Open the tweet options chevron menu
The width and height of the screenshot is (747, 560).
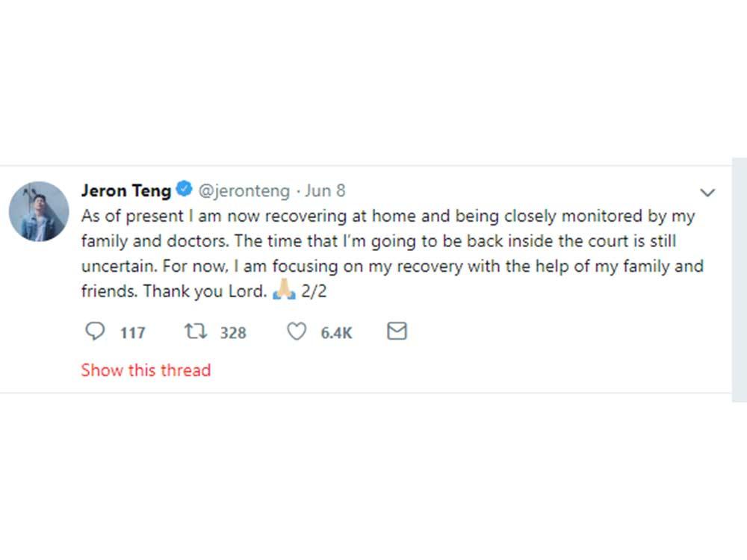[x=707, y=193]
